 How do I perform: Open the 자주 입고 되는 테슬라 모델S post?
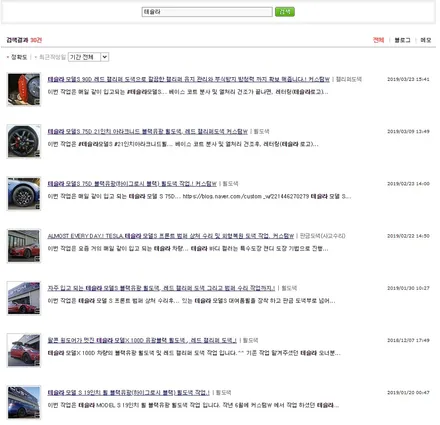(x=161, y=288)
